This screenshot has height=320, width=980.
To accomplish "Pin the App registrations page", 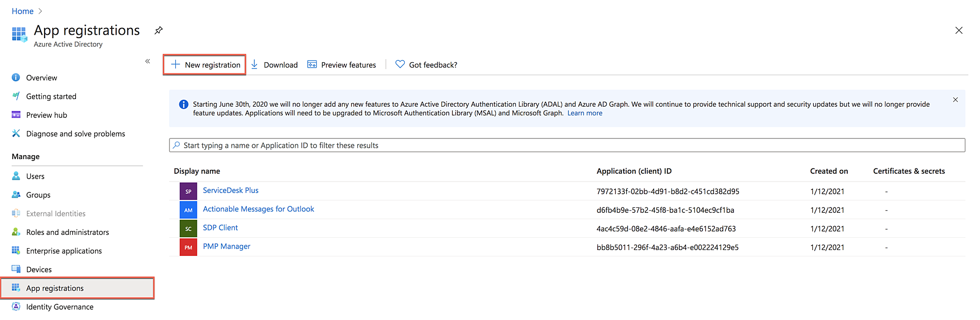I will [158, 30].
